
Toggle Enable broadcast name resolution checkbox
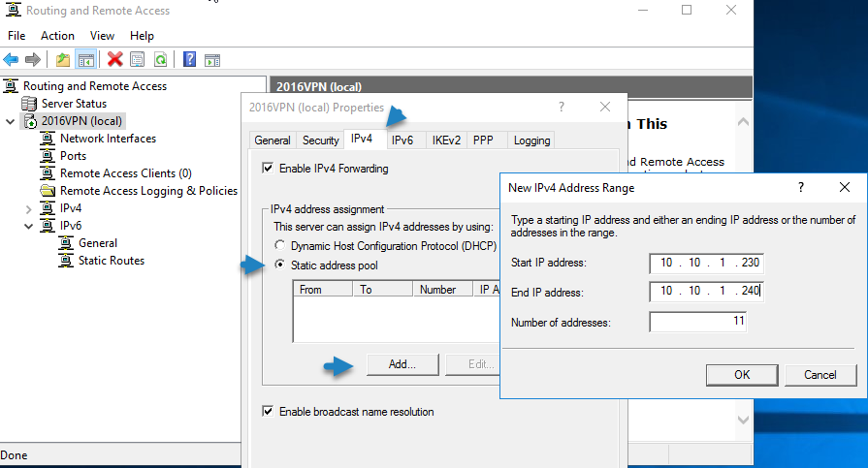click(268, 412)
